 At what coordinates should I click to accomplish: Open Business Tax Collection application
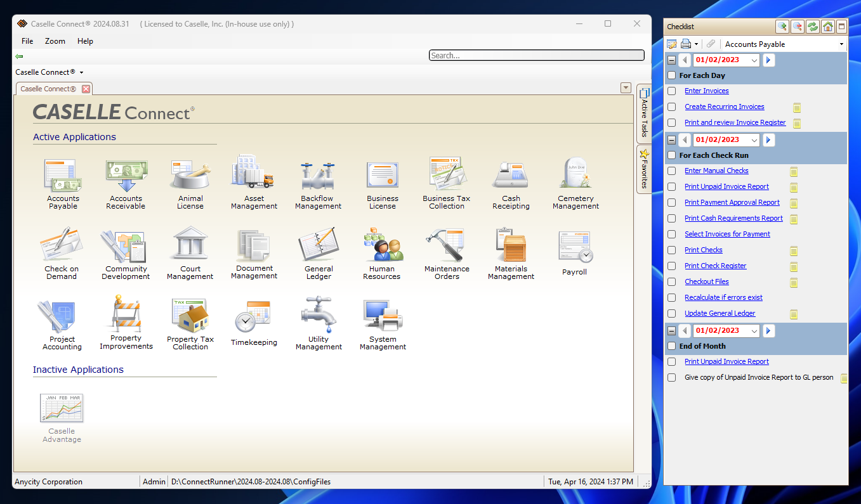447,184
